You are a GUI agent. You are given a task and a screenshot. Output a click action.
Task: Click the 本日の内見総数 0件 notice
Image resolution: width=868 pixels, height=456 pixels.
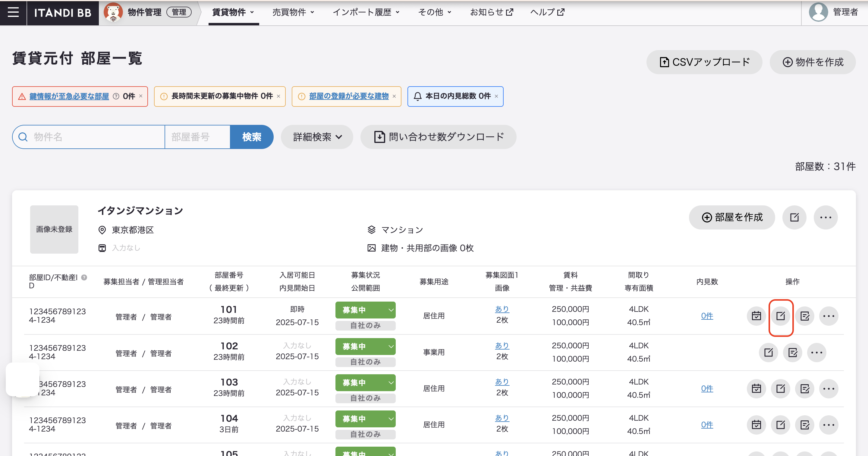click(x=455, y=97)
